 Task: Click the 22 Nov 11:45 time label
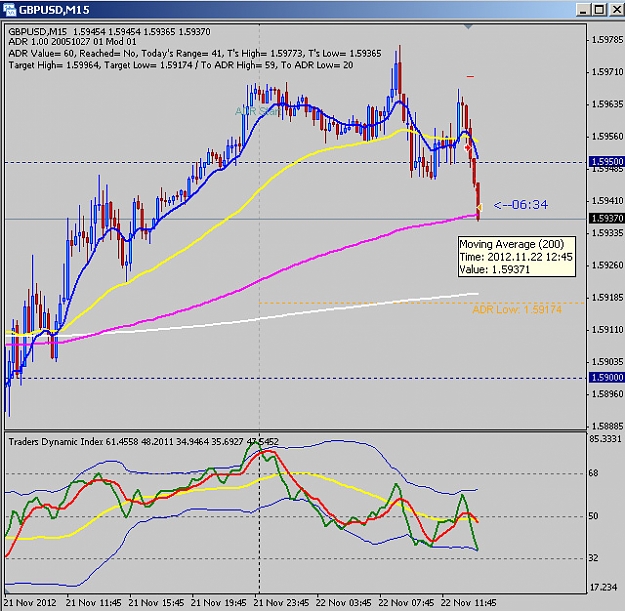click(x=469, y=602)
